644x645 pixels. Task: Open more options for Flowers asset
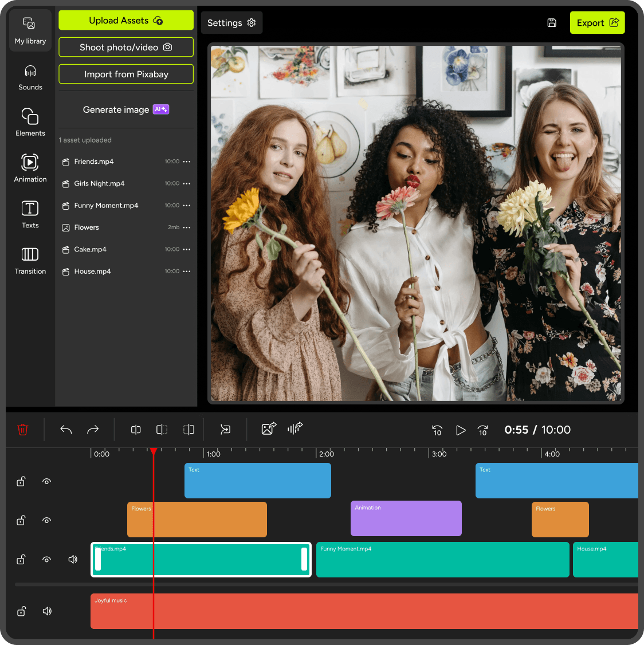[186, 227]
